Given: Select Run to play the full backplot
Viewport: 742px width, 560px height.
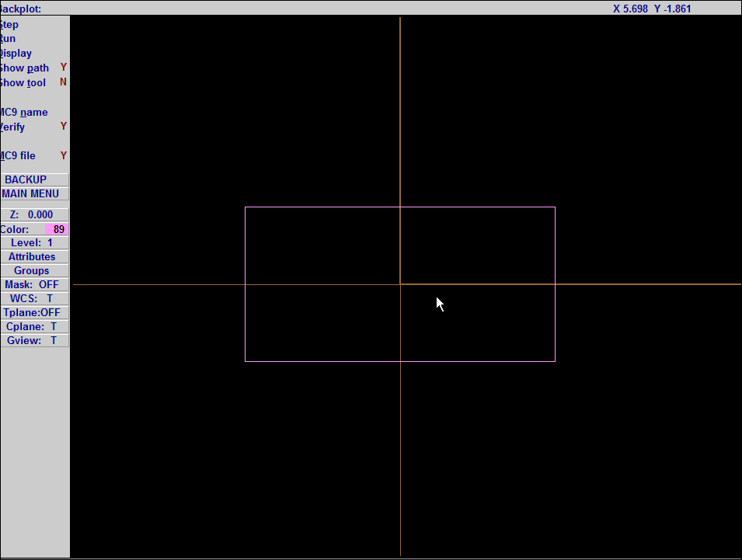Looking at the screenshot, I should [7, 38].
